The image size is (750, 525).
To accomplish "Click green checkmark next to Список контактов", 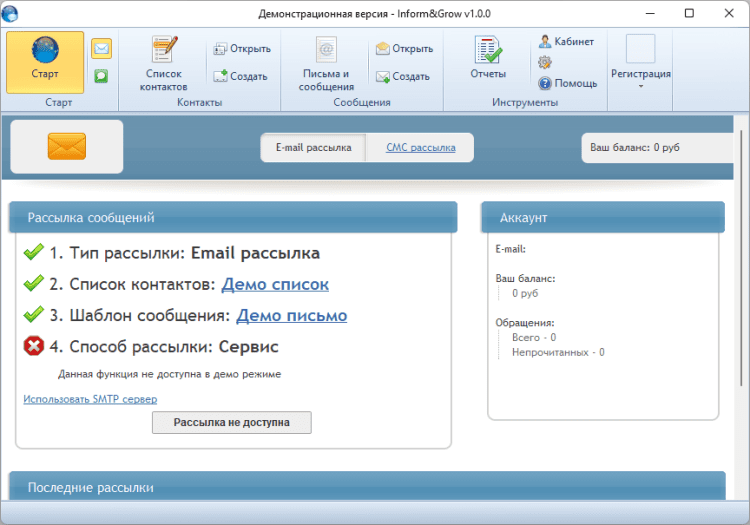I will [33, 283].
